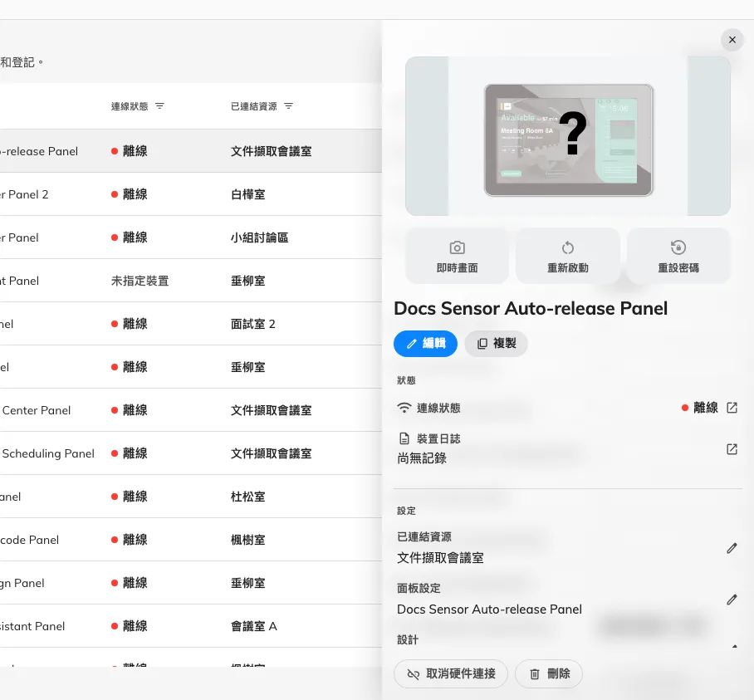754x700 pixels.
Task: Select the row linked to 面試室 2
Action: point(191,324)
